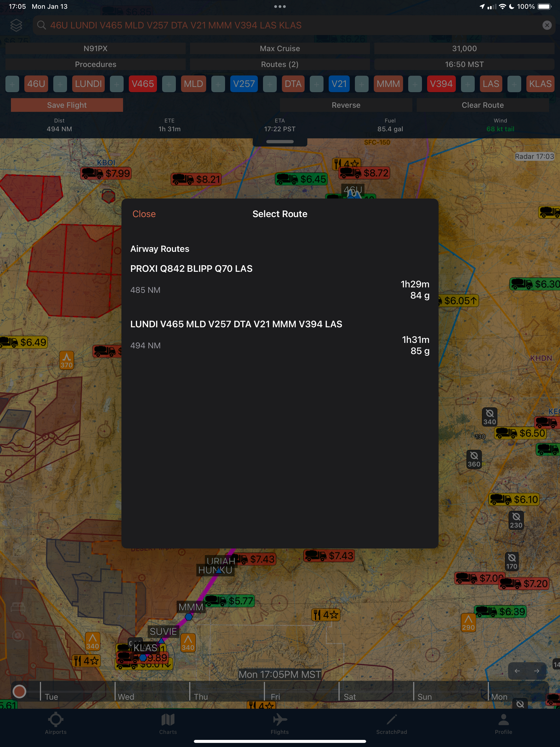560x747 pixels.
Task: Tap the route search field
Action: pyautogui.click(x=294, y=25)
